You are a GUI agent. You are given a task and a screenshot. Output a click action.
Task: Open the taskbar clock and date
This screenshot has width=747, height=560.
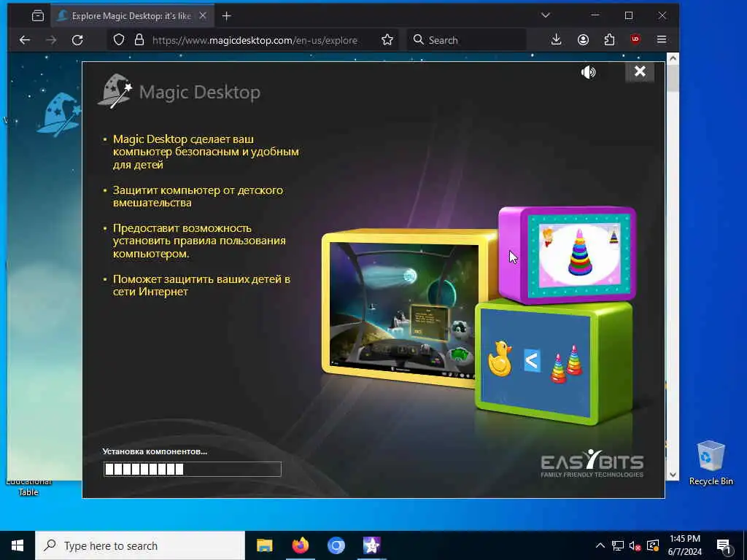click(684, 545)
